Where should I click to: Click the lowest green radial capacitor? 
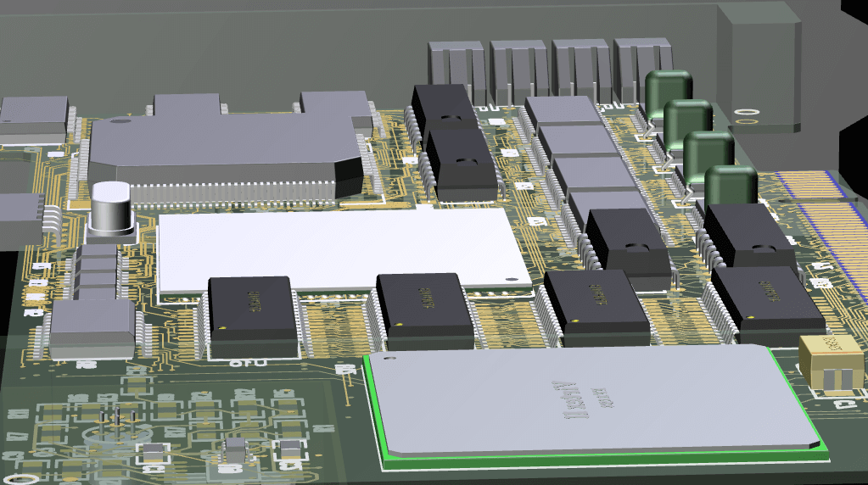point(730,185)
